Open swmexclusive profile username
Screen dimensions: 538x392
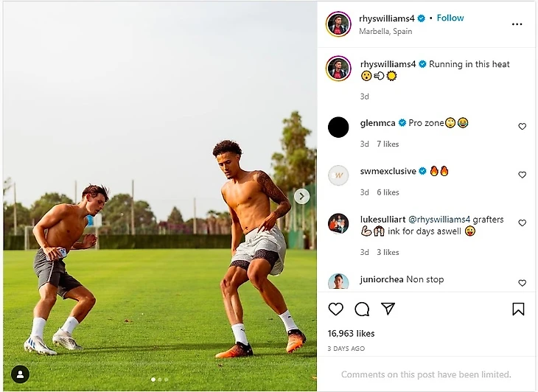click(388, 171)
